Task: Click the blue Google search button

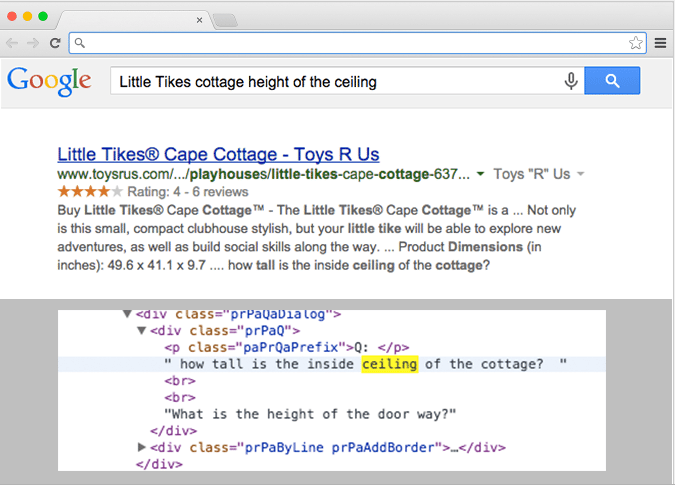Action: (612, 80)
